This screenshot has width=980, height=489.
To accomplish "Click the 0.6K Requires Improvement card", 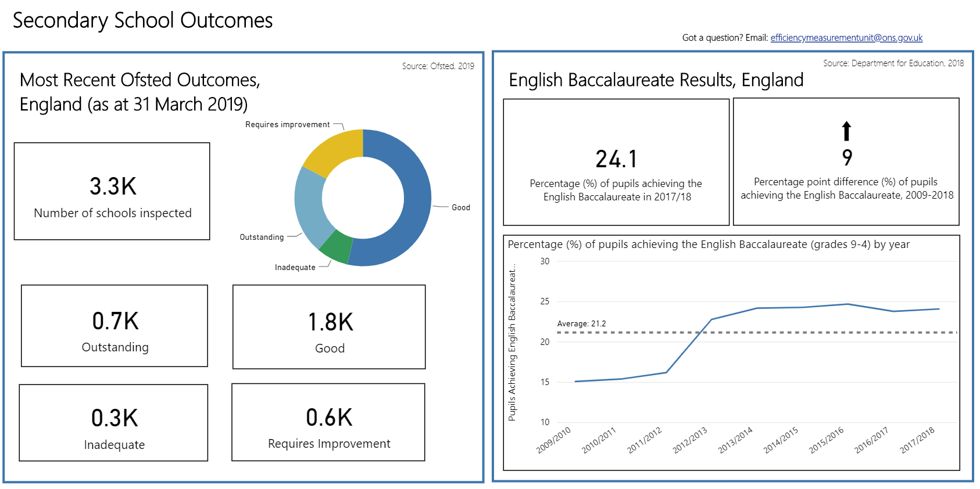I will click(328, 422).
